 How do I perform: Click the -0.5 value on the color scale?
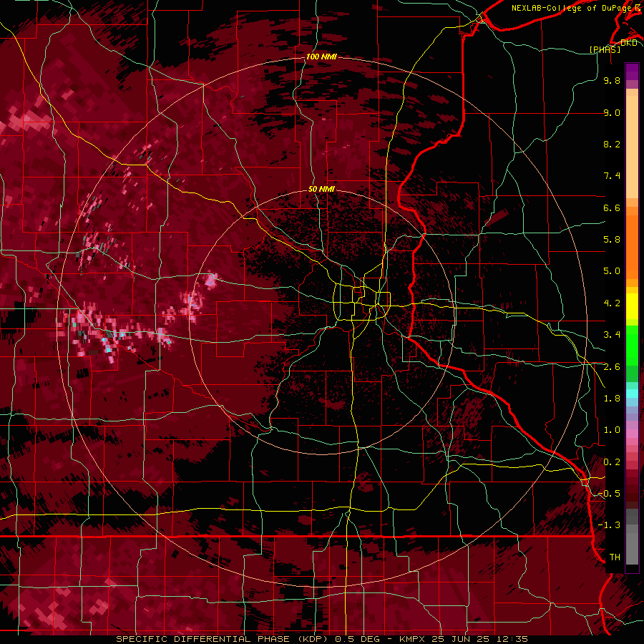pos(609,494)
